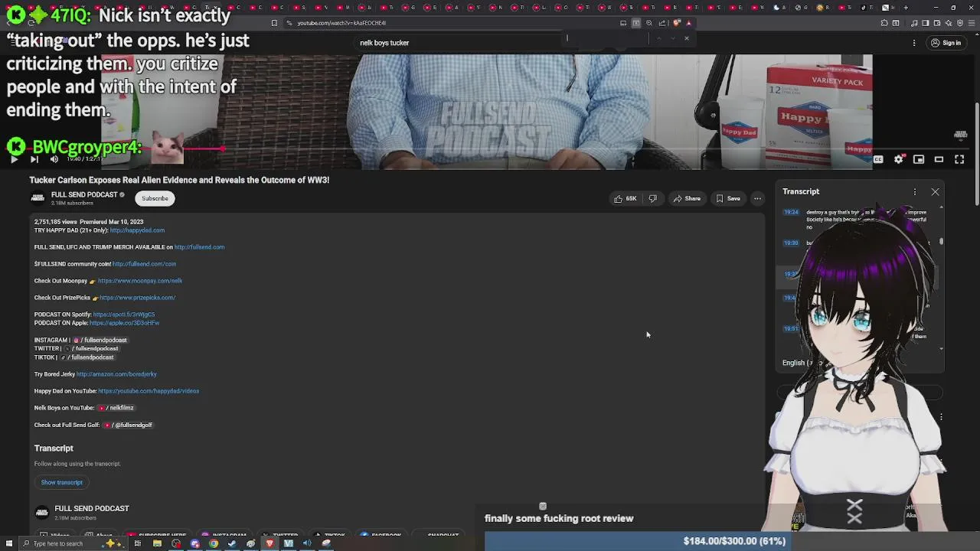Switch to miniplayer mode
980x551 pixels.
(919, 159)
